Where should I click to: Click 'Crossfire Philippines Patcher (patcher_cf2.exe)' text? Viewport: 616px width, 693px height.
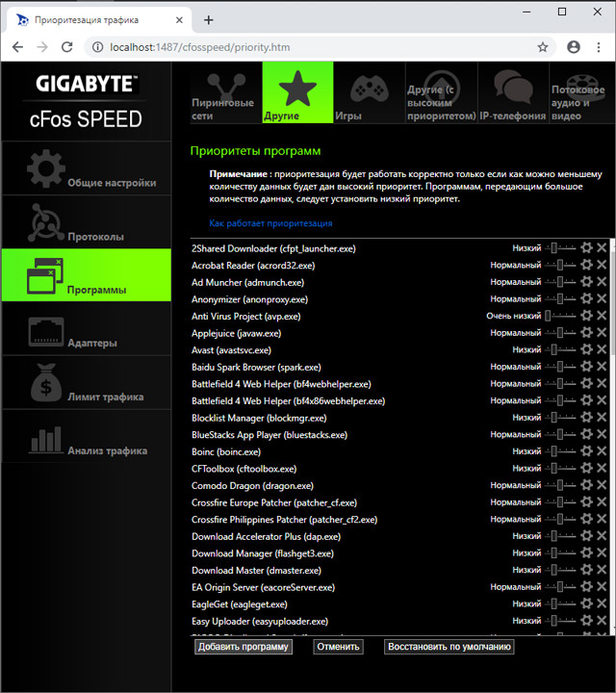coord(284,520)
